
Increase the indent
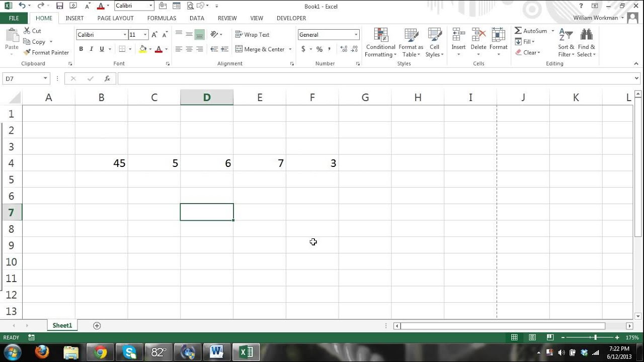tap(224, 49)
